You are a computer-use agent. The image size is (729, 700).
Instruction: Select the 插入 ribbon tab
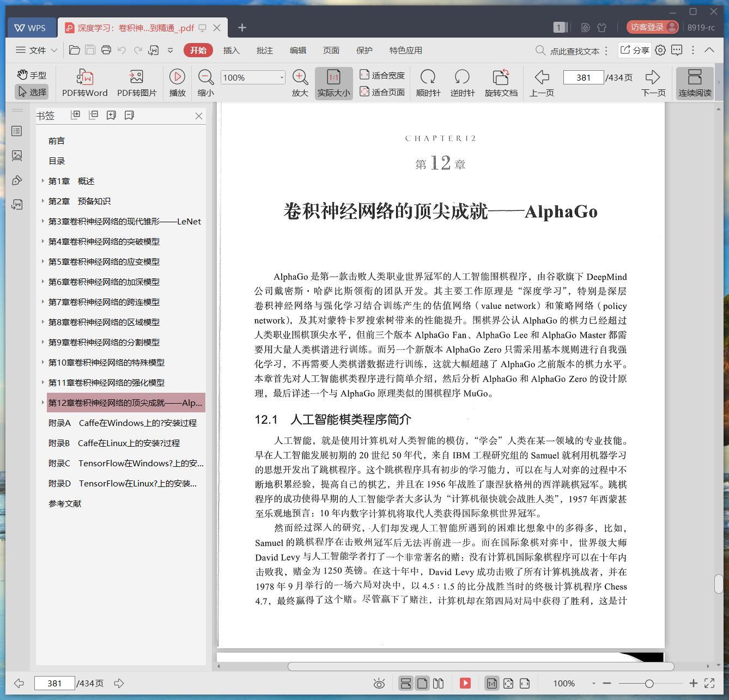point(231,50)
